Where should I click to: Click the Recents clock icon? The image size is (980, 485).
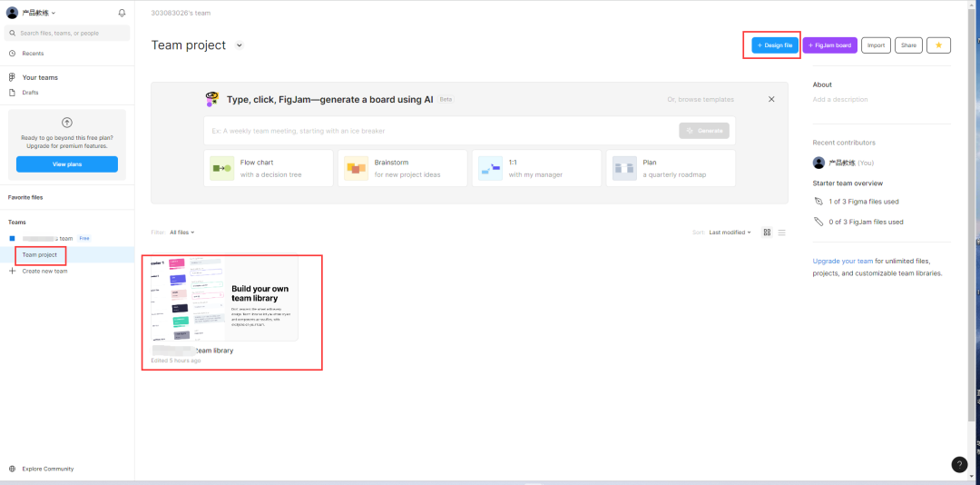12,54
